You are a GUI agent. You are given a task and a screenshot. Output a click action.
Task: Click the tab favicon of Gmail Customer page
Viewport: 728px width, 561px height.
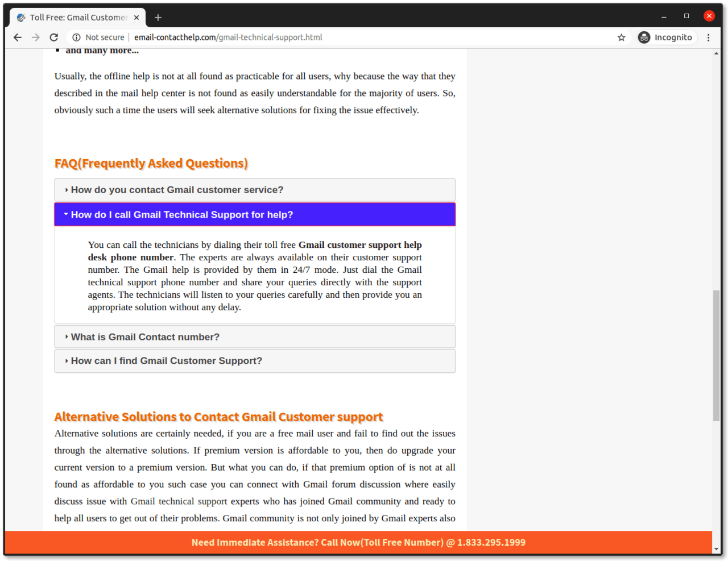pyautogui.click(x=21, y=18)
